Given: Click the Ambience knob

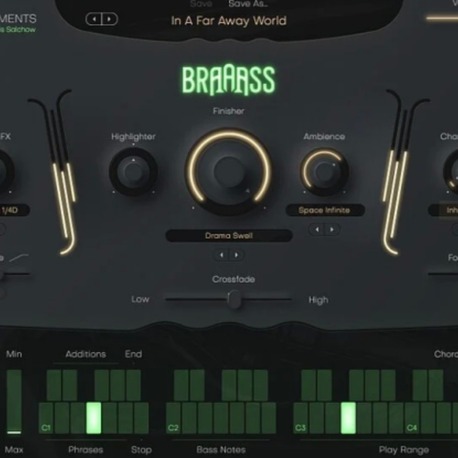Looking at the screenshot, I should (x=324, y=171).
